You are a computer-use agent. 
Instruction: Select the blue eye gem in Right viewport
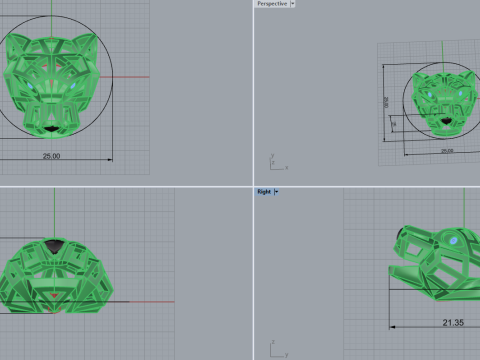(453, 240)
